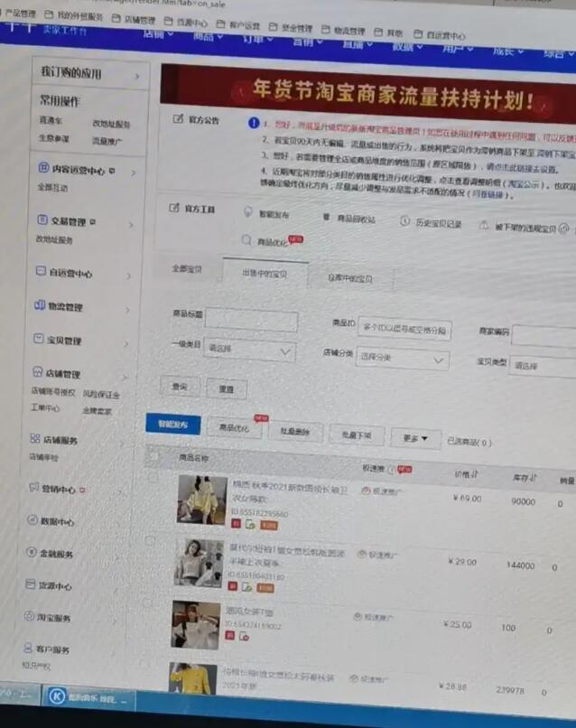This screenshot has height=728, width=576.
Task: Open the 一级类目 dropdown
Action: tap(249, 350)
